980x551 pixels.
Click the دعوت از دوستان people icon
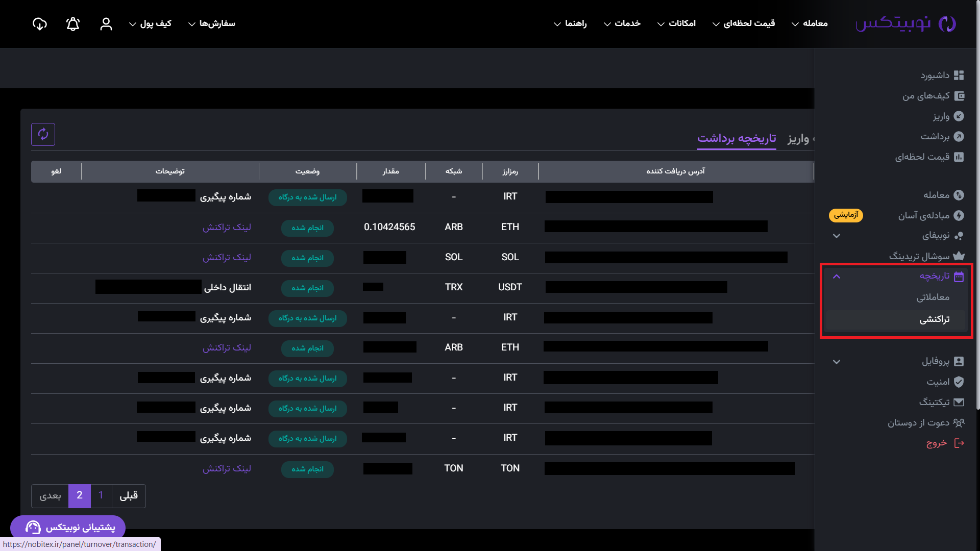(x=959, y=422)
